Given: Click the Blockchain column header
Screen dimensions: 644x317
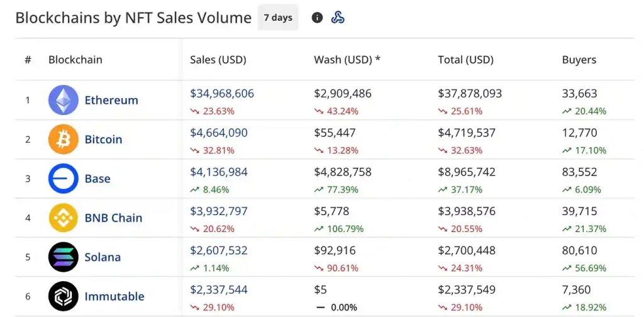Looking at the screenshot, I should (75, 60).
